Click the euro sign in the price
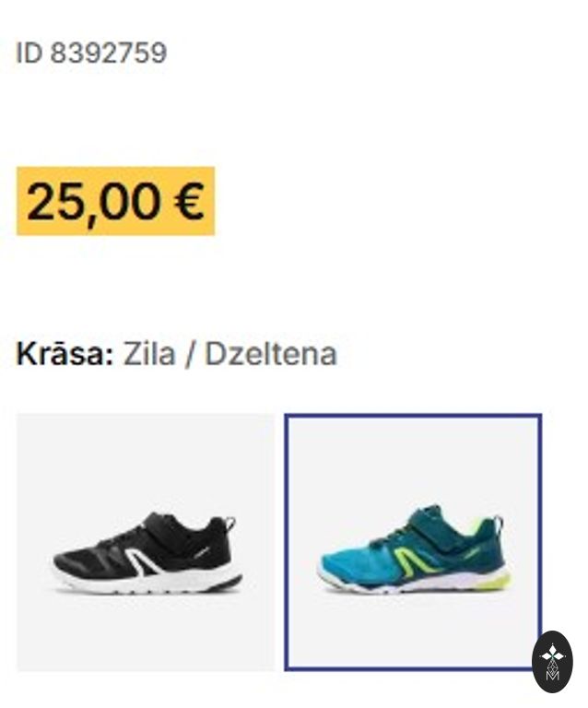 tap(189, 201)
